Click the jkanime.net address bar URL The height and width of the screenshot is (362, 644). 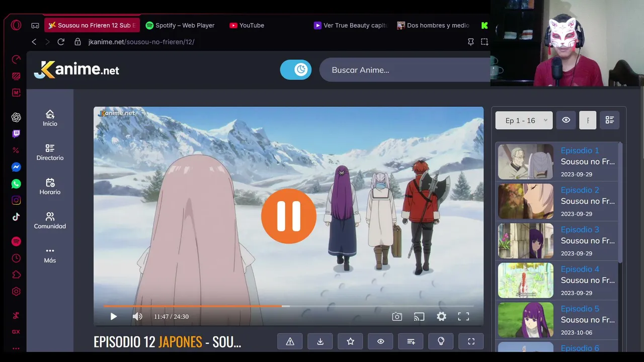click(141, 42)
